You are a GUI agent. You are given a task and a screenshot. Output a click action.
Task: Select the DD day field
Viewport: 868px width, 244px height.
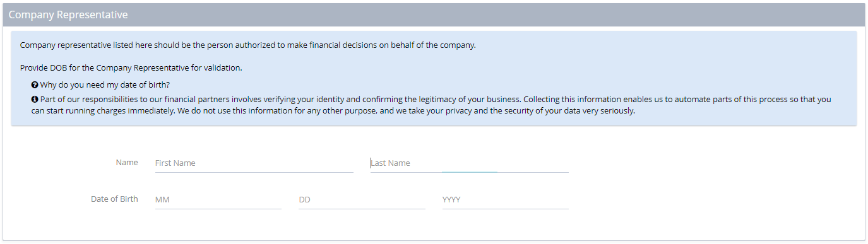pyautogui.click(x=362, y=199)
